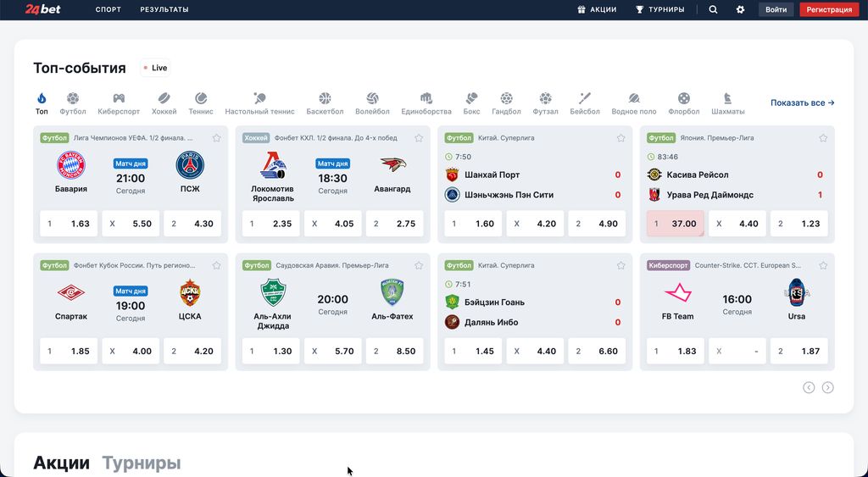
Task: Bet on Авангард win at 2.75
Action: pyautogui.click(x=395, y=224)
